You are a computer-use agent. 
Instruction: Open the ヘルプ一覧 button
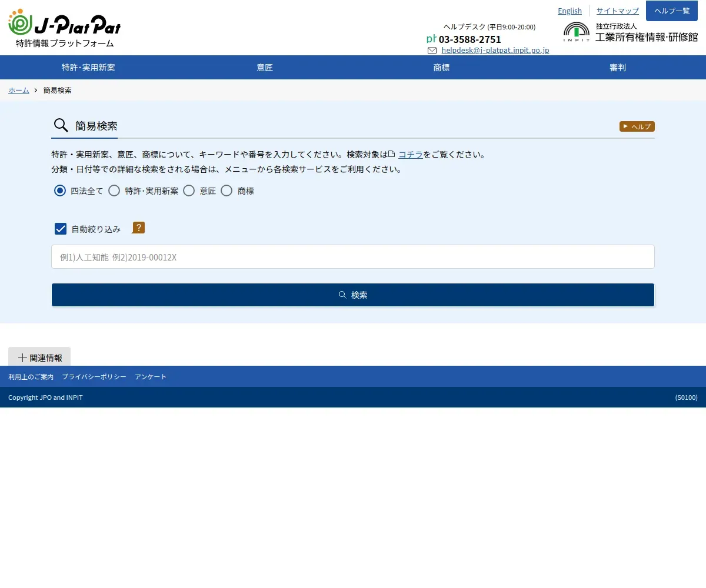(x=672, y=11)
